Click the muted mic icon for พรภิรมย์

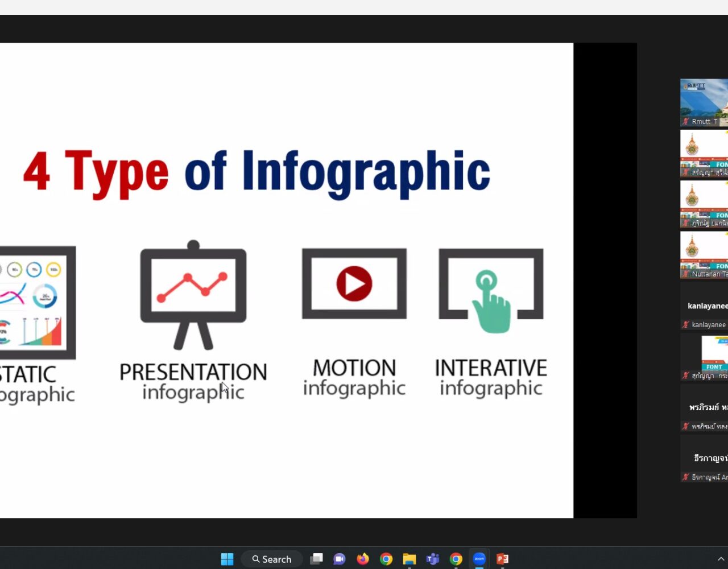pyautogui.click(x=686, y=426)
